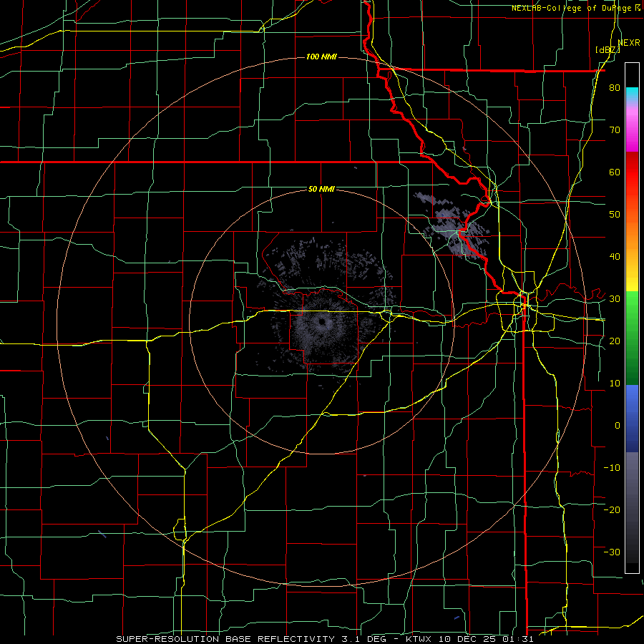Click the 60 value on the dBZ scale

pyautogui.click(x=615, y=172)
